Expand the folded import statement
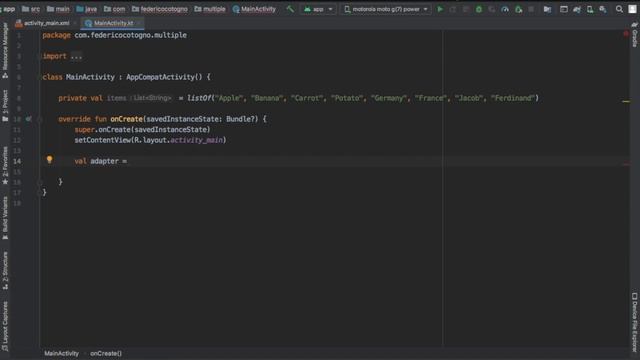The width and height of the screenshot is (640, 360). [76, 56]
